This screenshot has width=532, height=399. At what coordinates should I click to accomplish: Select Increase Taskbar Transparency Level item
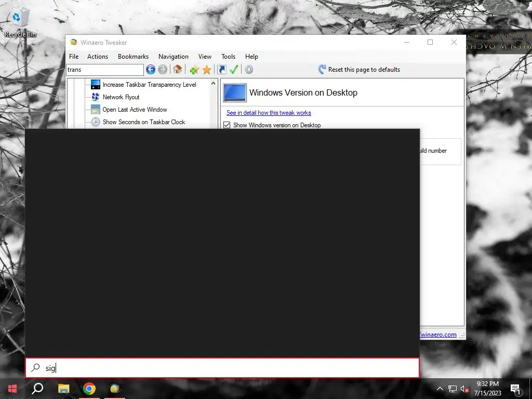149,85
